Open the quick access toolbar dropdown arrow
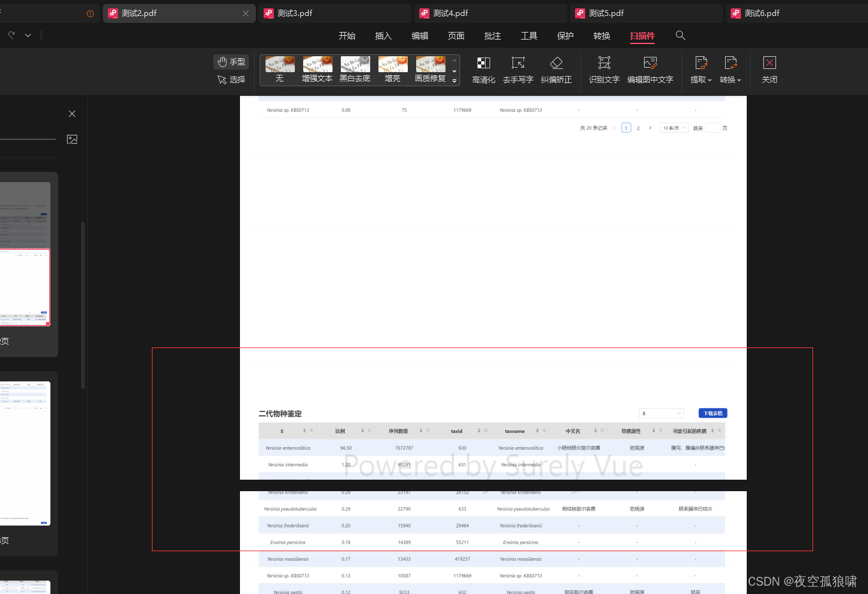The width and height of the screenshot is (868, 594). pos(28,36)
